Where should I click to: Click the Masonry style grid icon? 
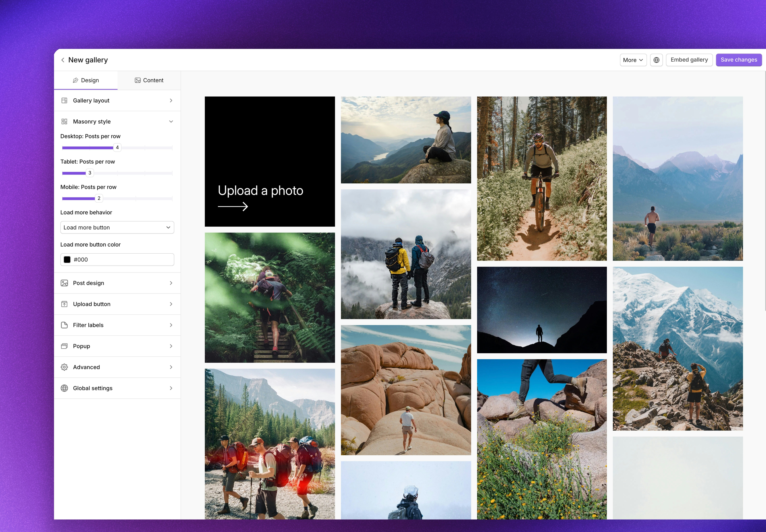[x=64, y=121]
